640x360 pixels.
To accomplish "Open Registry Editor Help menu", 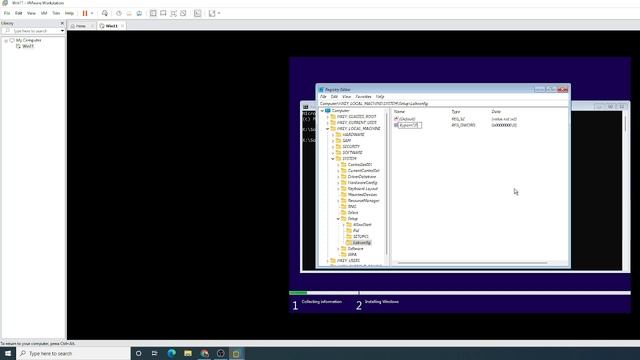I will click(380, 97).
